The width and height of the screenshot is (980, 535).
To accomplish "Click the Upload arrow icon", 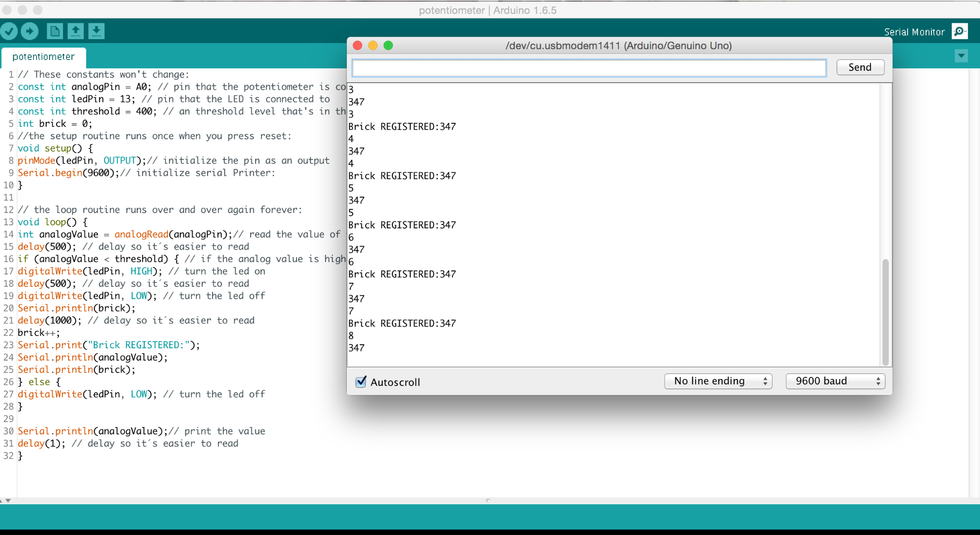I will pos(30,31).
